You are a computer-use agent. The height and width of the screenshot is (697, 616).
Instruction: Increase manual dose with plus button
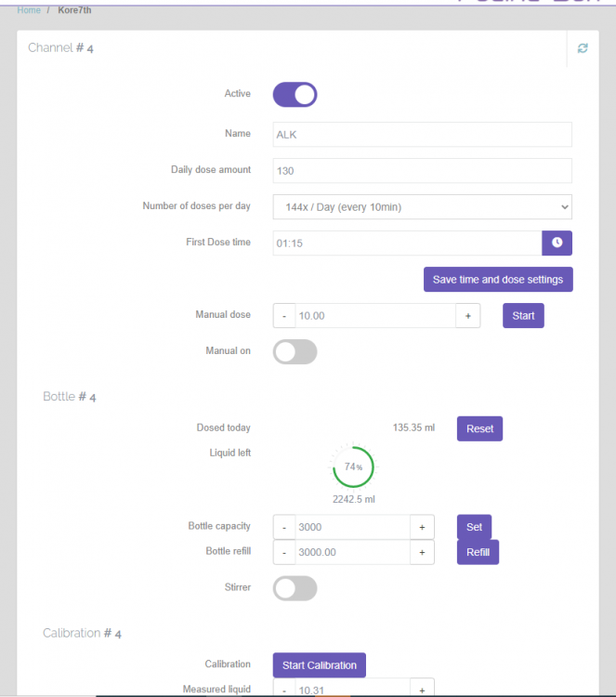467,316
